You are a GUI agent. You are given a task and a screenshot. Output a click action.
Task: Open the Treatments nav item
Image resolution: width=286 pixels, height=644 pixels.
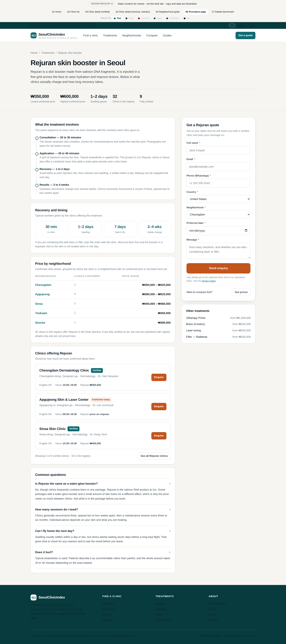(x=110, y=35)
